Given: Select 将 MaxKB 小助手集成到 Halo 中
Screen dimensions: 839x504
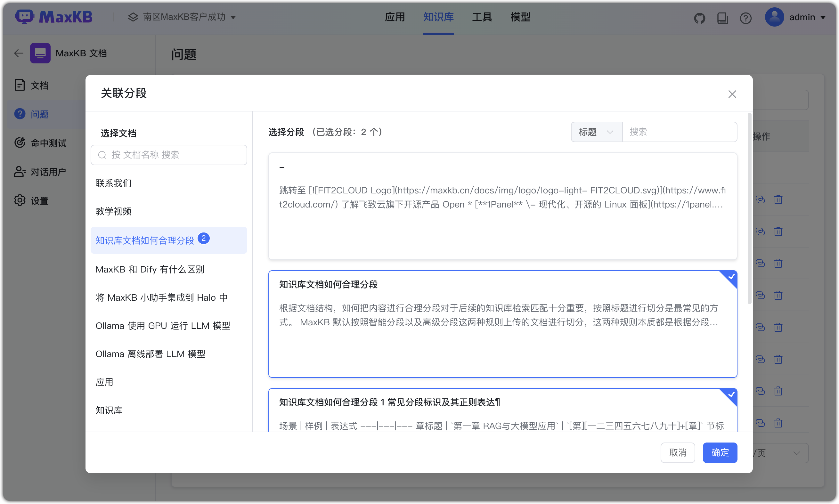Looking at the screenshot, I should coord(169,297).
